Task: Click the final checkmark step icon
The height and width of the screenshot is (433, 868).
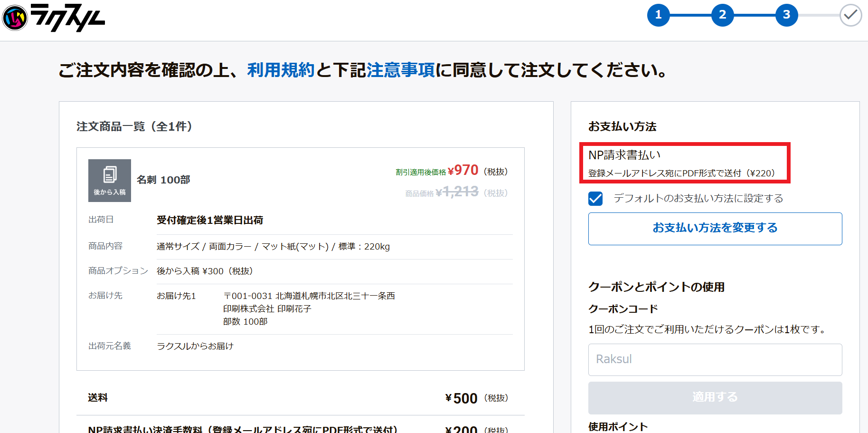Action: click(850, 15)
